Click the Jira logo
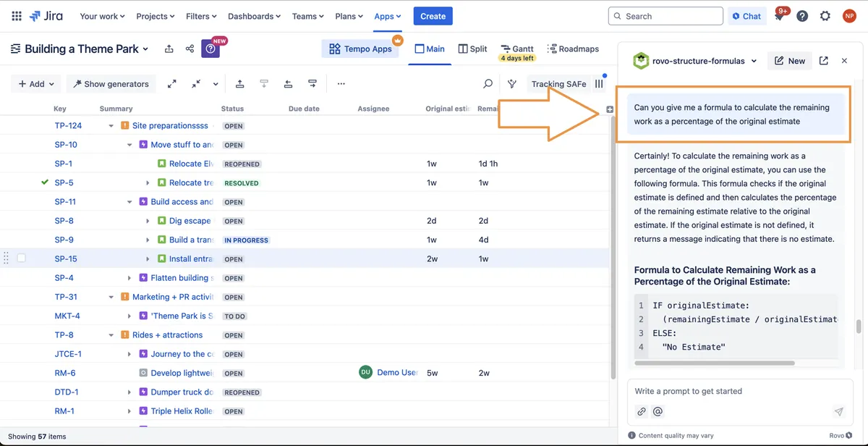 46,16
